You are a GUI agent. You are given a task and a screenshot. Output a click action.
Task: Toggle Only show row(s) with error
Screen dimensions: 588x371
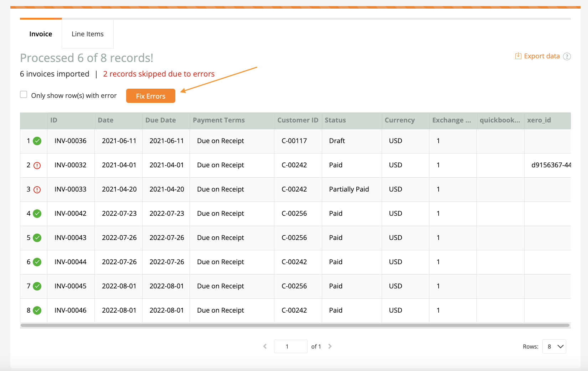[24, 94]
